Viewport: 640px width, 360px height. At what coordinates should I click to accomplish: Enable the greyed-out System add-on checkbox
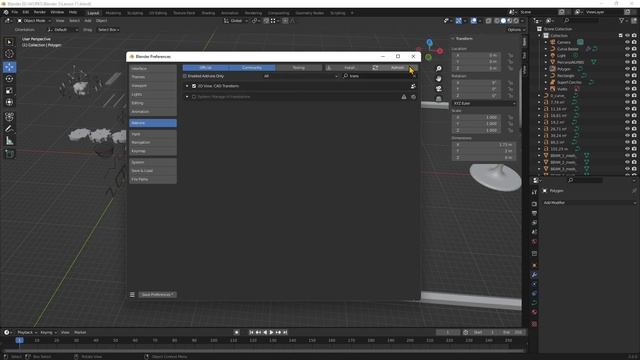(x=194, y=97)
